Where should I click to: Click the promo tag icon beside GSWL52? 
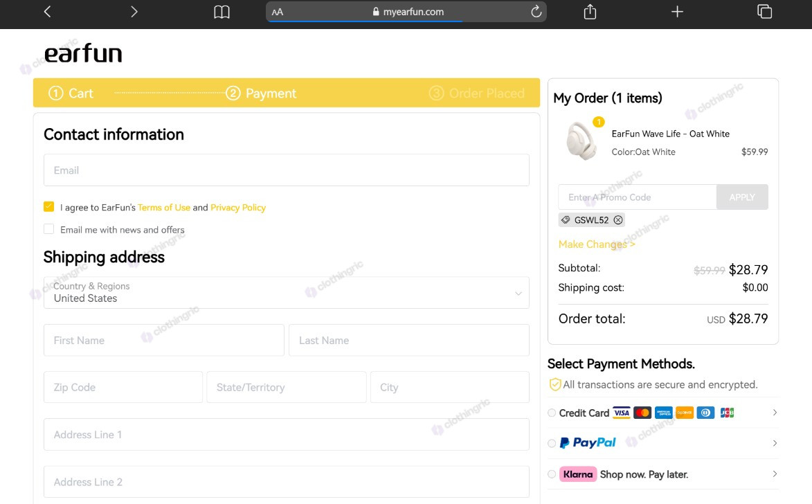pos(566,220)
